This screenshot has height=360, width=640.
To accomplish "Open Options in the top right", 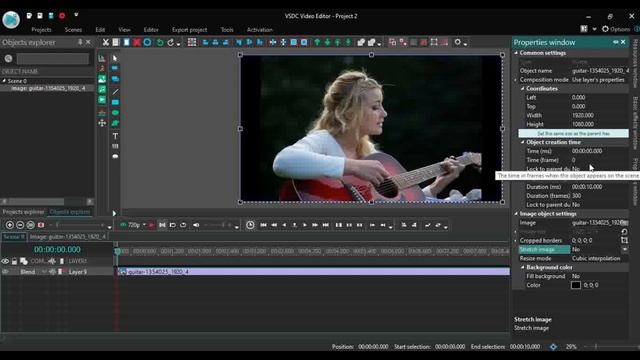I will pyautogui.click(x=616, y=29).
